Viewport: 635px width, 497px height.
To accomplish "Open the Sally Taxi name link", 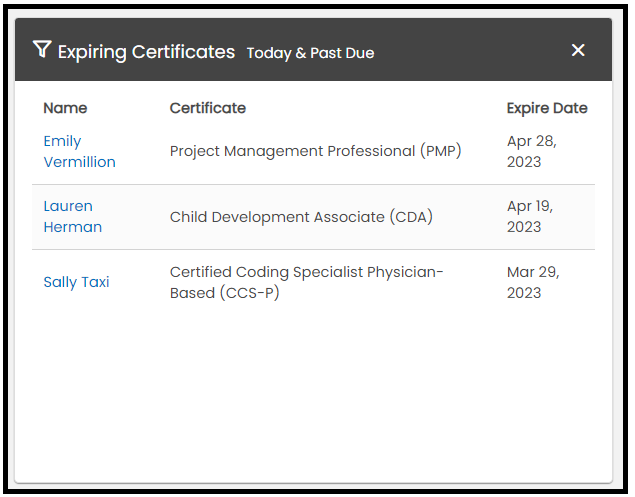I will pos(76,282).
